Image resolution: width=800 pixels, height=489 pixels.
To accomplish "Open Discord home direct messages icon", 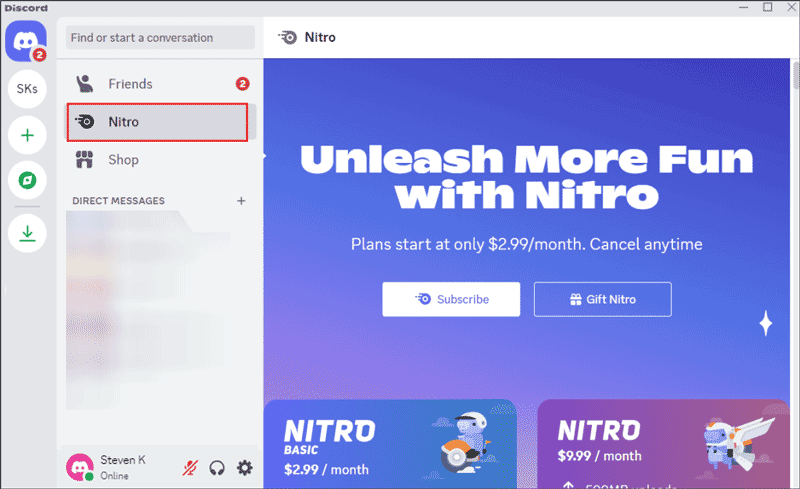I will click(x=26, y=41).
